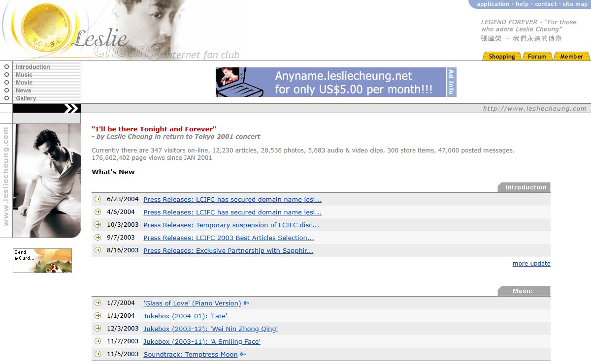
Task: Open the Send e-Card image
Action: tap(42, 261)
